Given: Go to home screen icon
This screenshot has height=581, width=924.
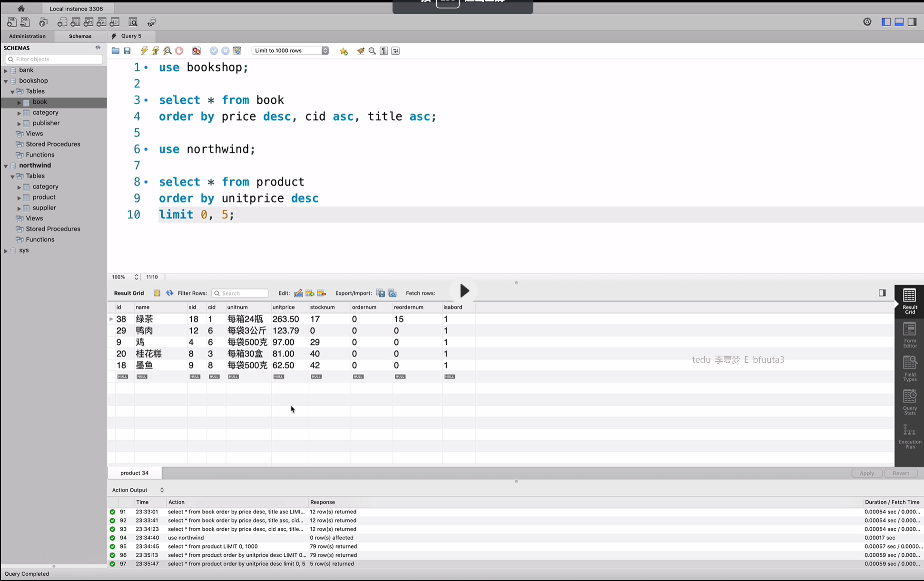Looking at the screenshot, I should (x=21, y=8).
